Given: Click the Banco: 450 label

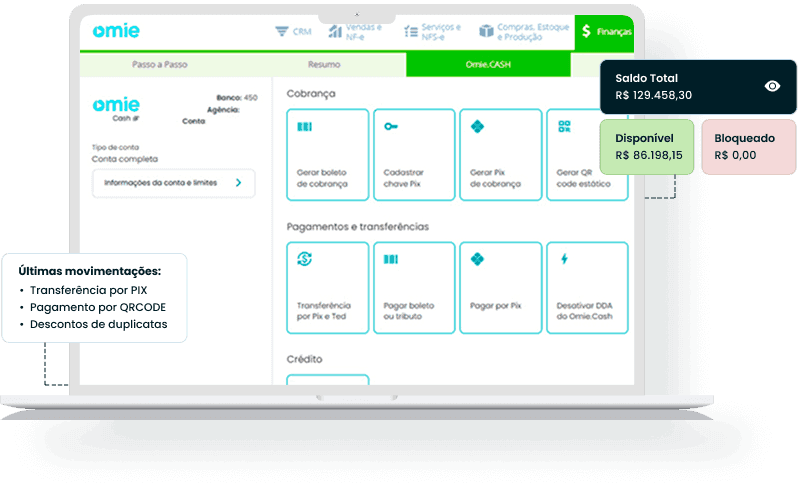Looking at the screenshot, I should pyautogui.click(x=237, y=98).
